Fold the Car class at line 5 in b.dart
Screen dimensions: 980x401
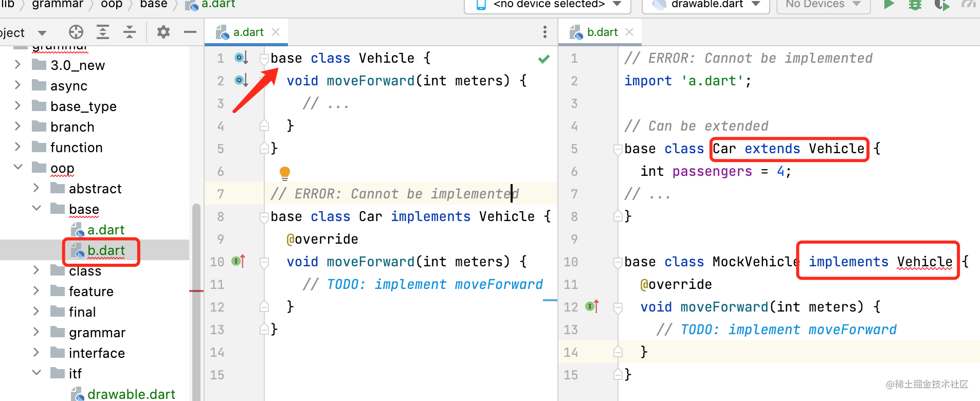(x=618, y=149)
